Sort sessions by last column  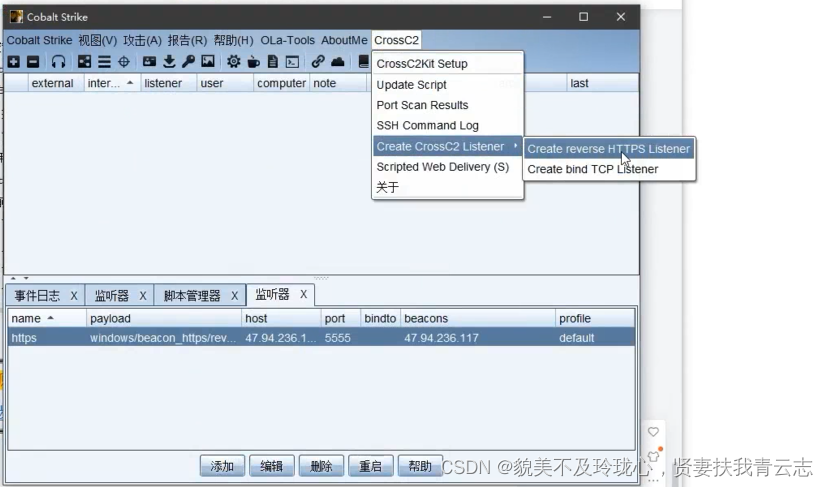(x=602, y=83)
